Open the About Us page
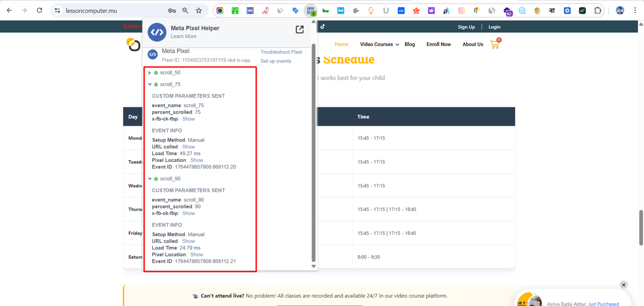Screen dimensions: 644x306 tap(473, 44)
